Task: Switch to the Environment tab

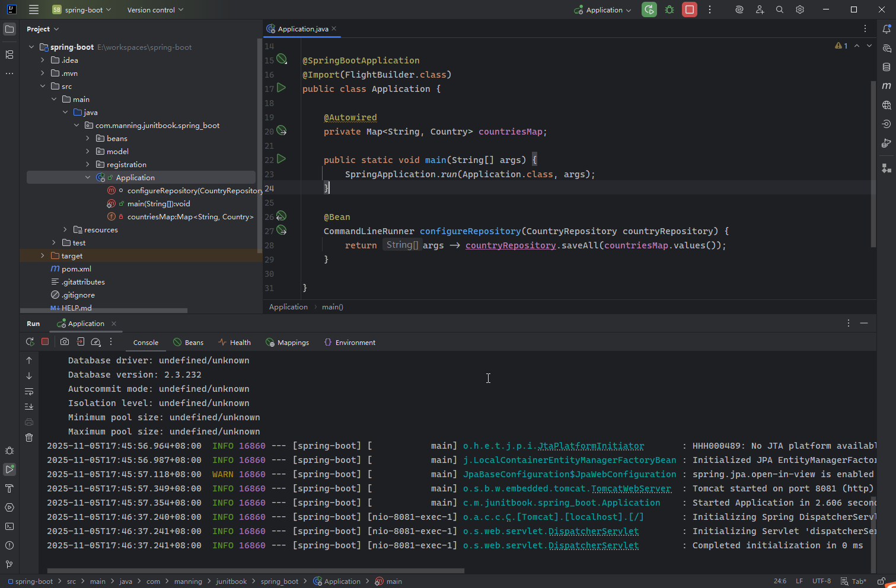Action: point(350,343)
